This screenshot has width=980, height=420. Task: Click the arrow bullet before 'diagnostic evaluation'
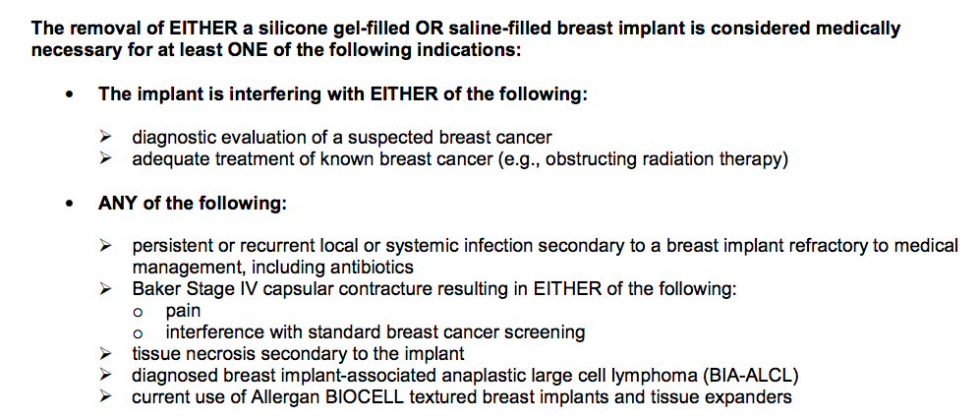pyautogui.click(x=104, y=137)
